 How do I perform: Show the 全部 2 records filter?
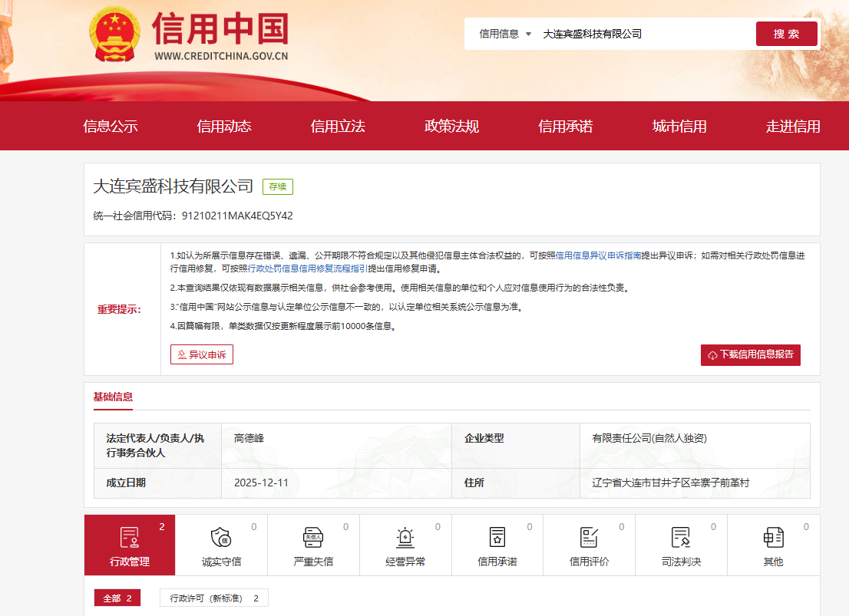(x=117, y=598)
